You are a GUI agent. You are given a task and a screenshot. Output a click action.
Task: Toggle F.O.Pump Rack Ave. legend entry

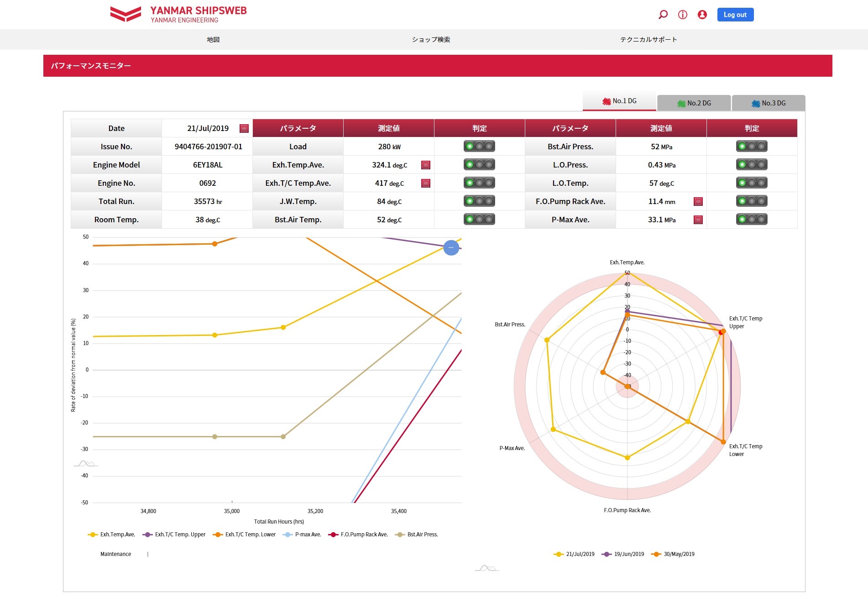pyautogui.click(x=358, y=535)
